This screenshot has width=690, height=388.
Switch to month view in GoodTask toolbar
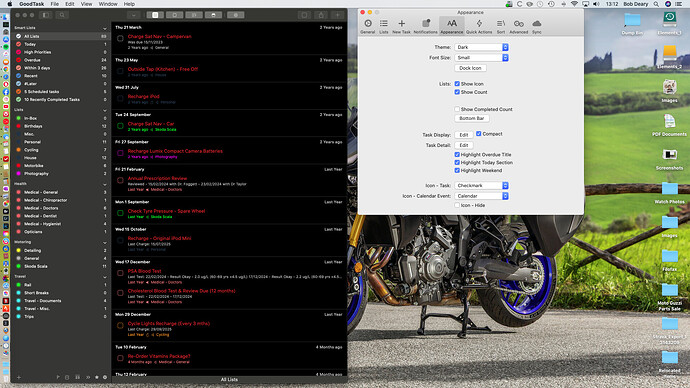click(213, 15)
